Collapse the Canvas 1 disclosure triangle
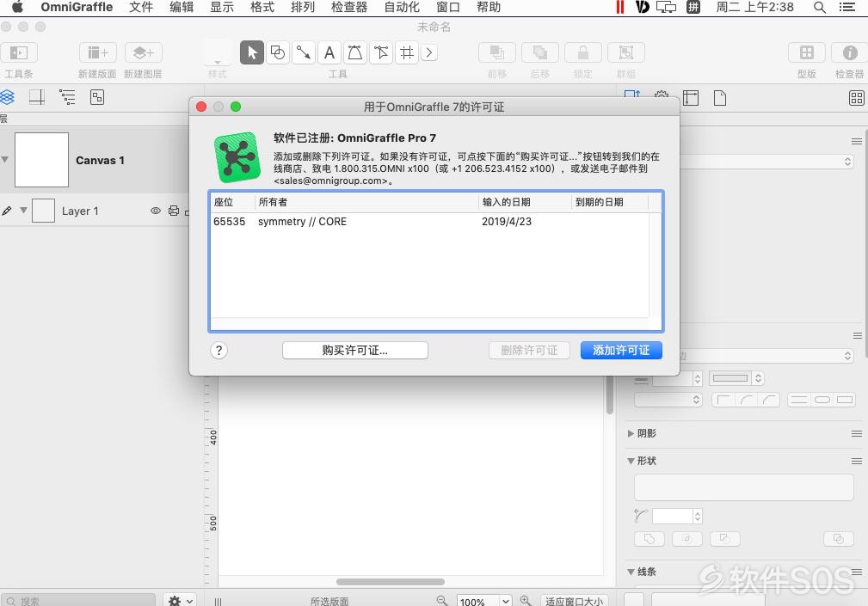Image resolution: width=868 pixels, height=606 pixels. pyautogui.click(x=5, y=159)
